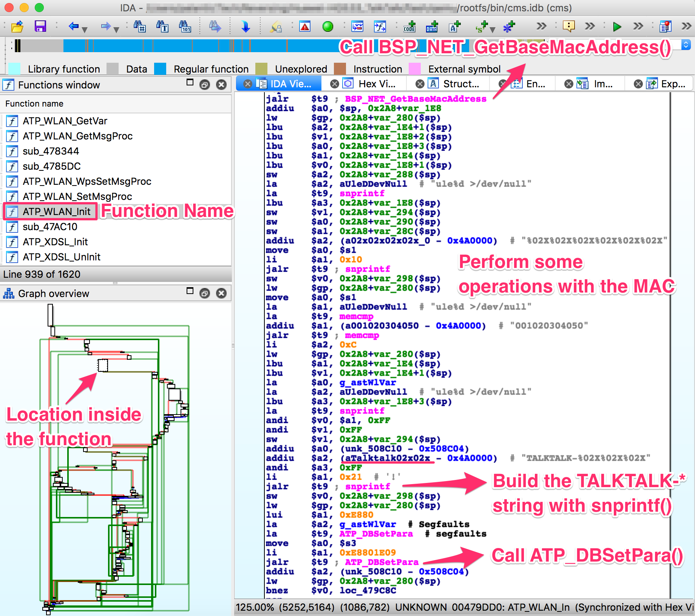Screen dimensions: 695x616
Task: Save the current IDA database
Action: coord(40,26)
